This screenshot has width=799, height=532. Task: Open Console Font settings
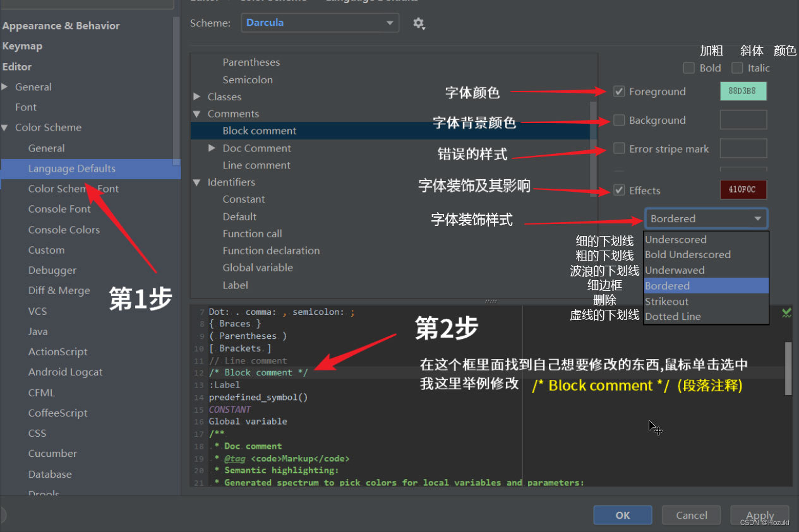(59, 209)
